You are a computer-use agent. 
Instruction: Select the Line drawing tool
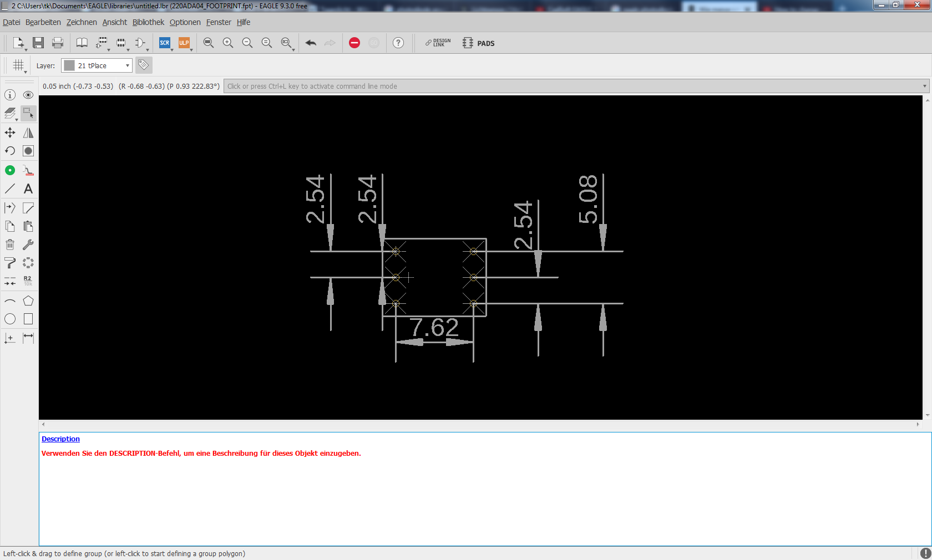(x=10, y=189)
